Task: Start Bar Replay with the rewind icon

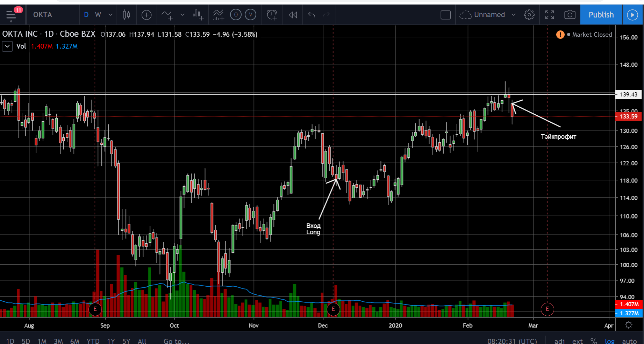Action: click(293, 15)
